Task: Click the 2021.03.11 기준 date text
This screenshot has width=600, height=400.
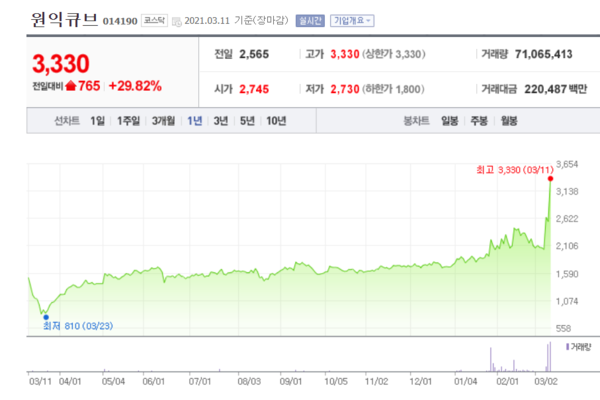Action: pyautogui.click(x=236, y=21)
